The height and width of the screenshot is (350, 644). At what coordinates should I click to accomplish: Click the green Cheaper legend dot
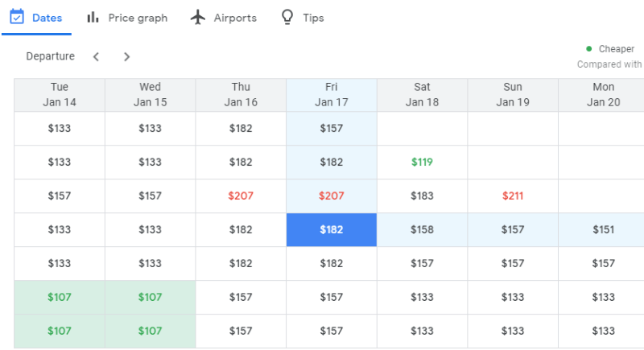(x=589, y=49)
